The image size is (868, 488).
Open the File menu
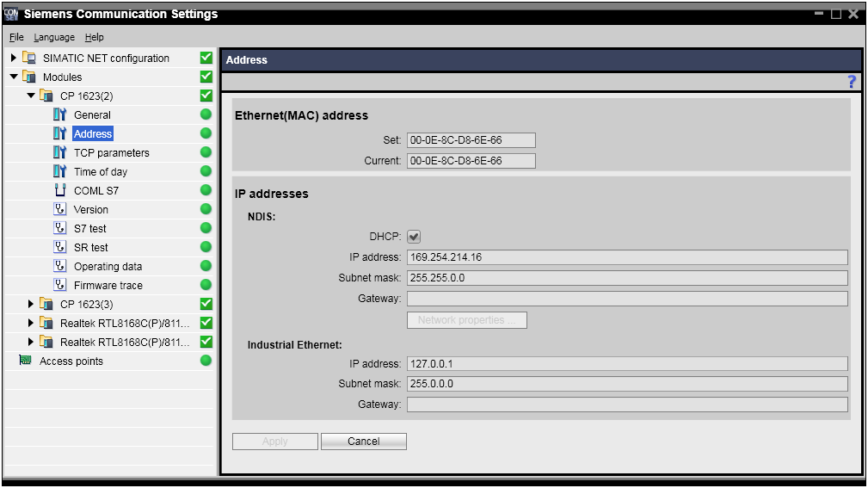click(16, 37)
